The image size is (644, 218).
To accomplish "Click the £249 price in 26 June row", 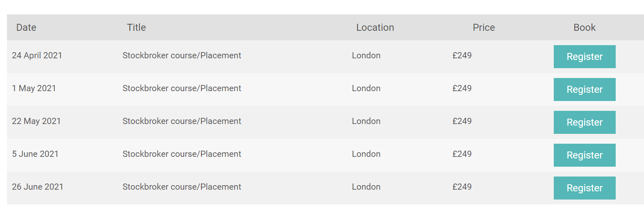I will tap(462, 187).
